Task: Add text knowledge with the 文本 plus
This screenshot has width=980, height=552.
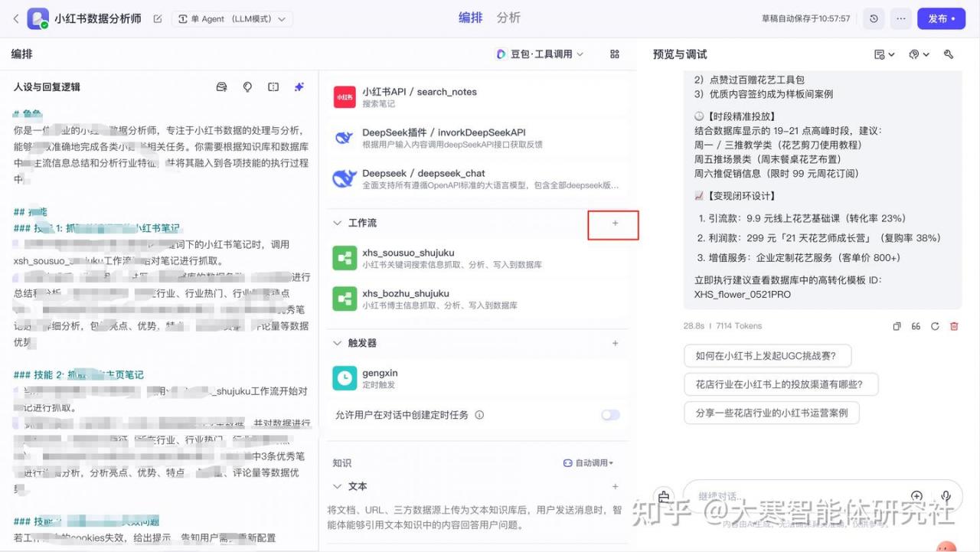Action: point(615,486)
